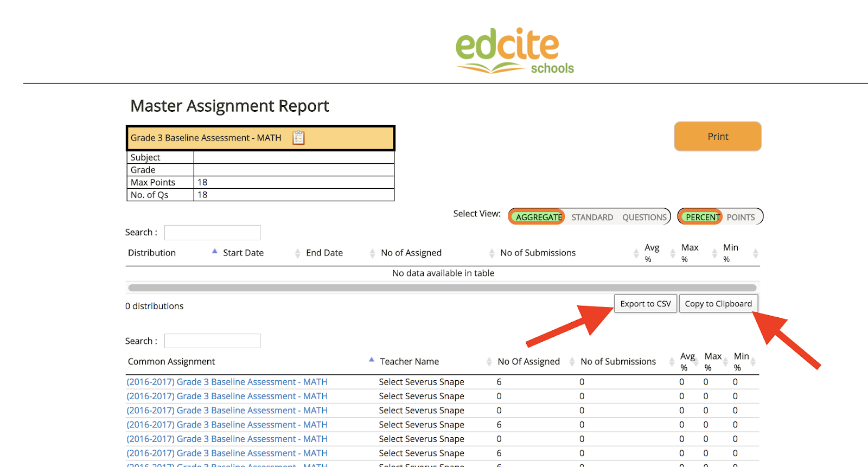Sort by the Distribution column arrow

tap(215, 252)
